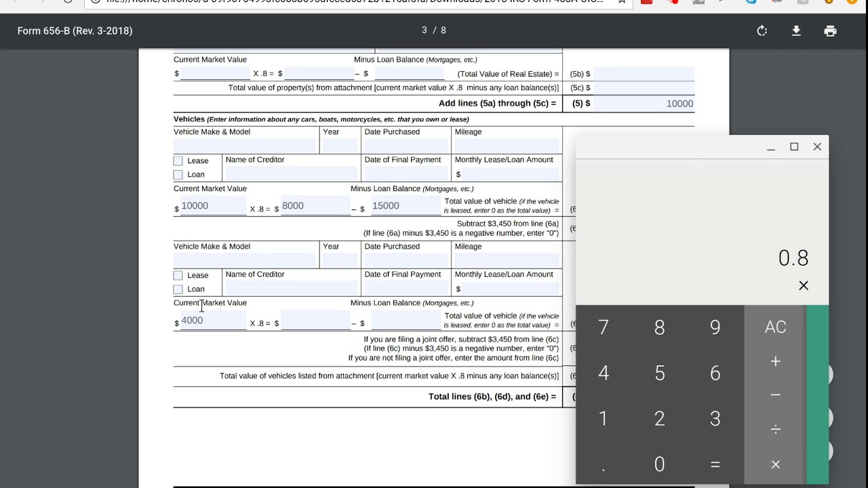Tap the calculator 5 key
The image size is (868, 488).
659,373
